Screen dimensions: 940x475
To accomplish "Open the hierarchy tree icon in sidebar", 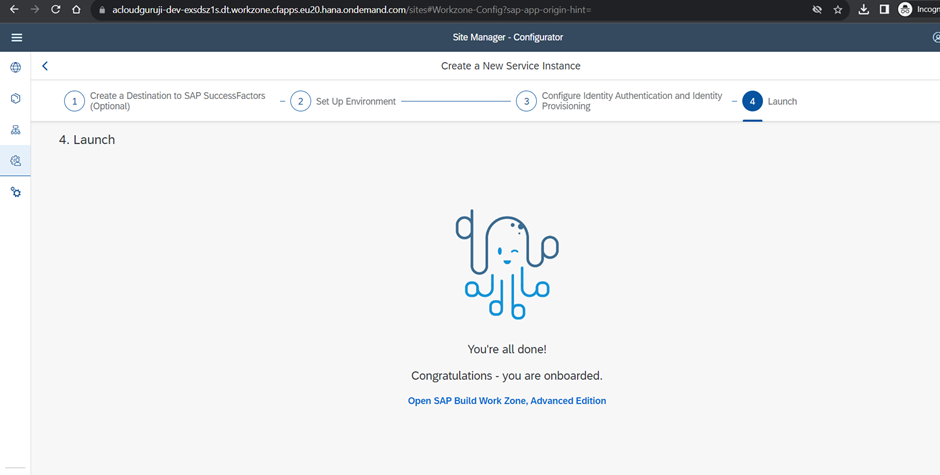I will click(x=15, y=130).
